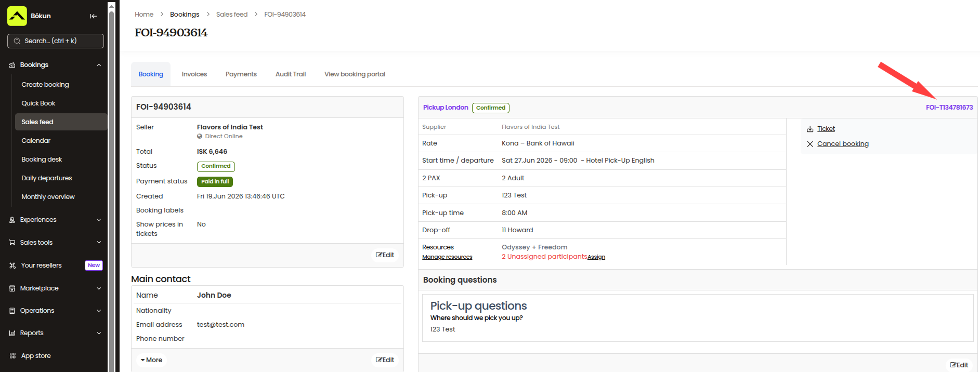Expand the Reports chevron
This screenshot has width=980, height=372.
click(99, 333)
